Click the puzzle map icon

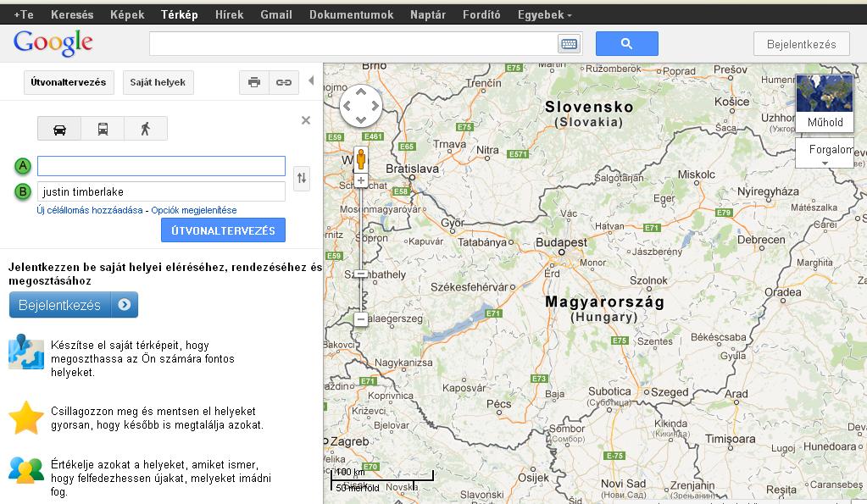[26, 352]
